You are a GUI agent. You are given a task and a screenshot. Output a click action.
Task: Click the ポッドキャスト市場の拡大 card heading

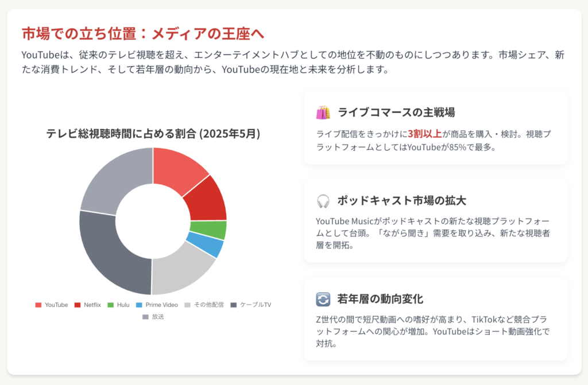(x=401, y=201)
